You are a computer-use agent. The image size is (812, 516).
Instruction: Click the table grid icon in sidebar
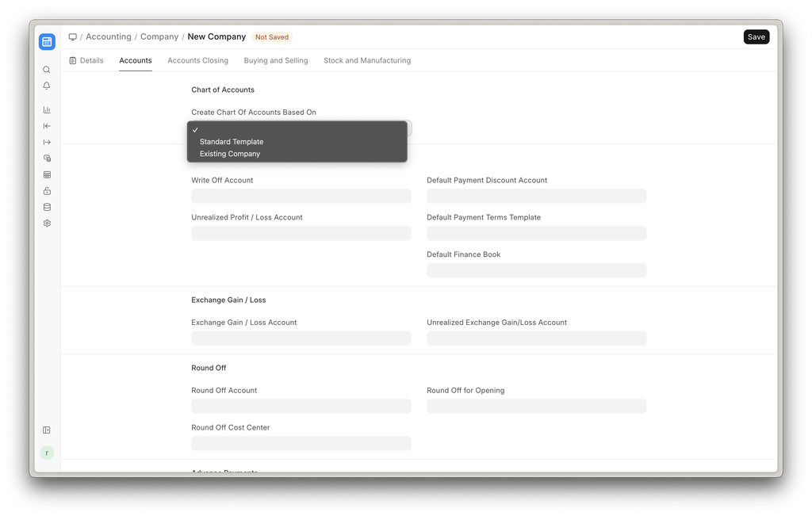pos(47,175)
